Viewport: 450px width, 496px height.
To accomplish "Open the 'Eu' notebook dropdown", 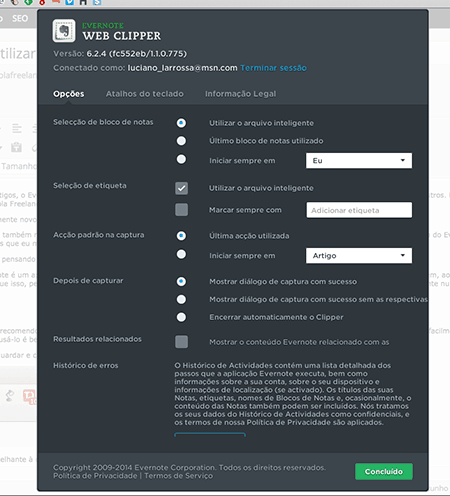I will pyautogui.click(x=359, y=161).
